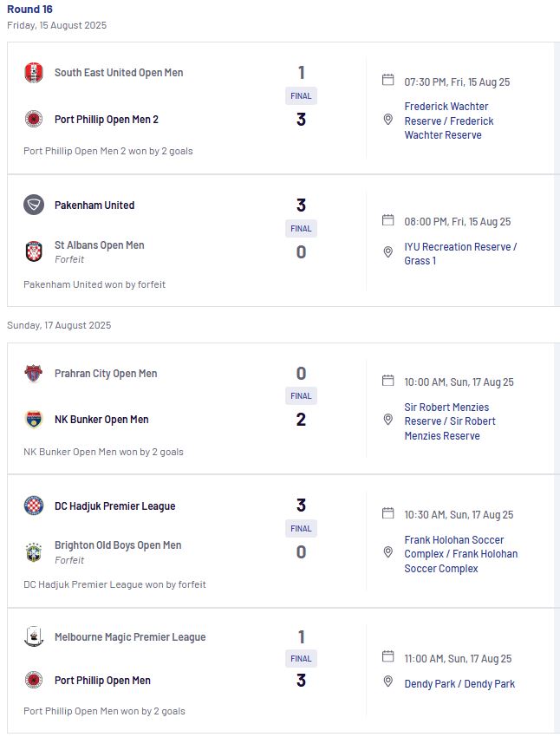Image resolution: width=560 pixels, height=737 pixels.
Task: Click the Port Phillip Open Men logo
Action: click(x=33, y=680)
